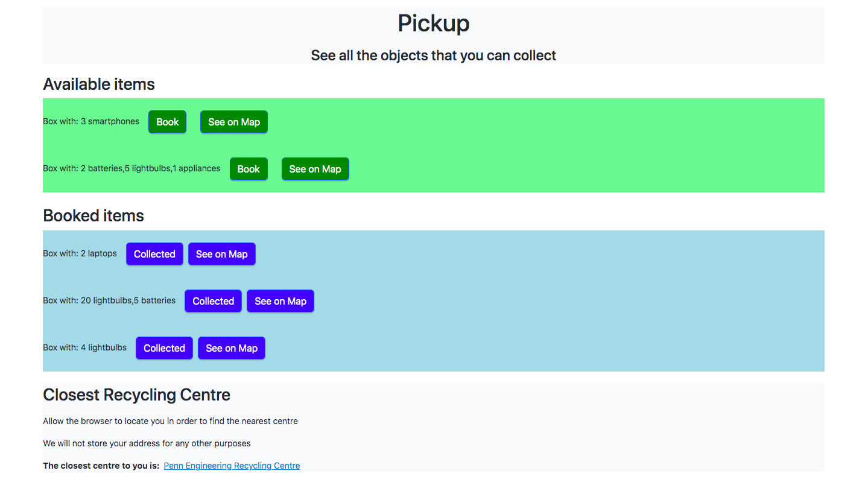Show the 4 lightbulbs box on map
This screenshot has height=494, width=868.
[x=231, y=348]
